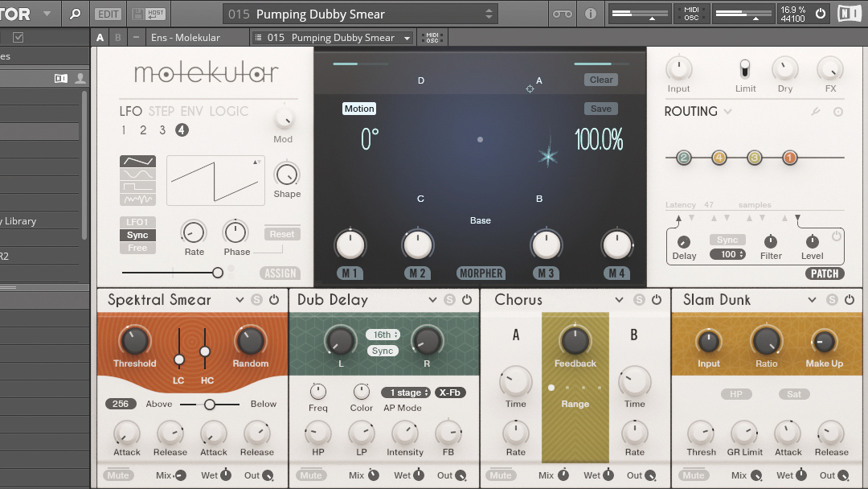The width and height of the screenshot is (868, 489).
Task: Click the save preset disk icon
Action: tap(138, 14)
